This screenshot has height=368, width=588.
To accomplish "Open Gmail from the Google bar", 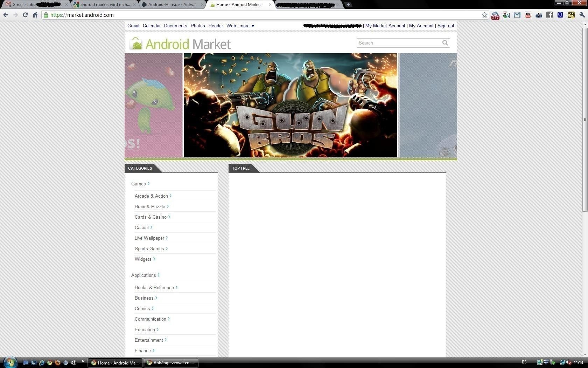I will point(133,26).
